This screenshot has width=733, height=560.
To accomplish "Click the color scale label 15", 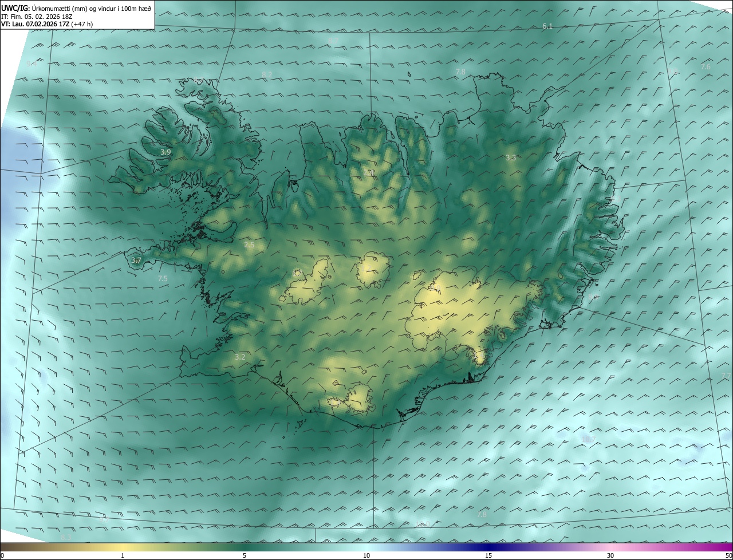I will pyautogui.click(x=488, y=555).
